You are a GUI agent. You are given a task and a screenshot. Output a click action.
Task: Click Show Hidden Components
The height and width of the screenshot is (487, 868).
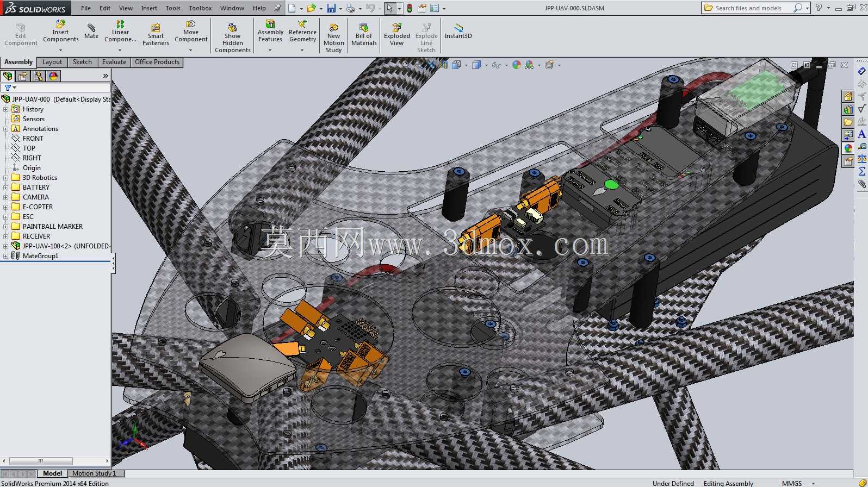[x=233, y=38]
